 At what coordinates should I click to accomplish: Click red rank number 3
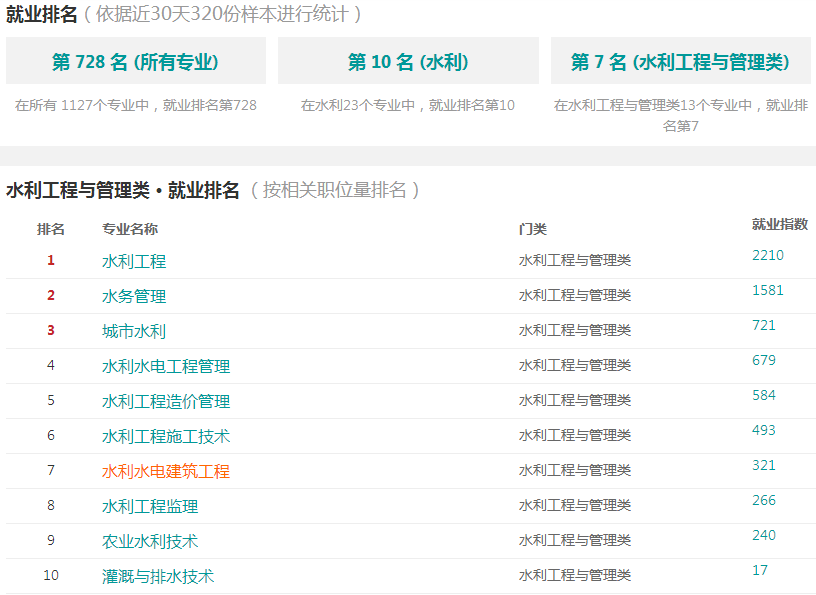click(50, 330)
